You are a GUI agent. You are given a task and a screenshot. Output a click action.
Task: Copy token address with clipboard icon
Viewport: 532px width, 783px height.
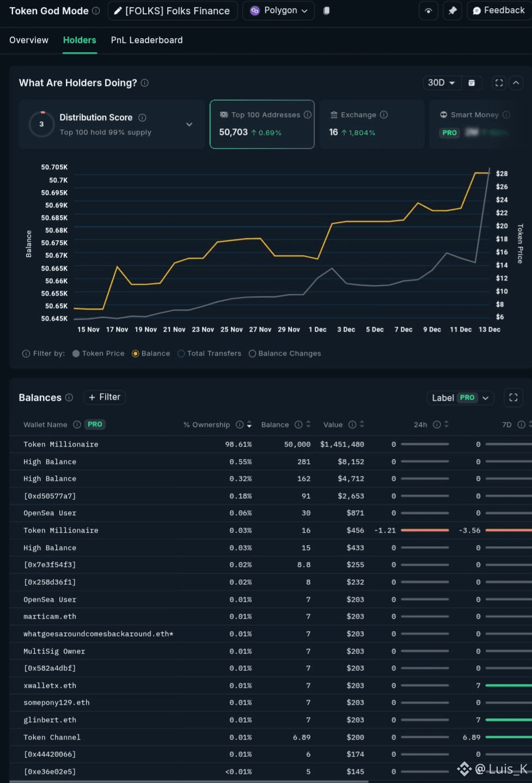pyautogui.click(x=326, y=11)
